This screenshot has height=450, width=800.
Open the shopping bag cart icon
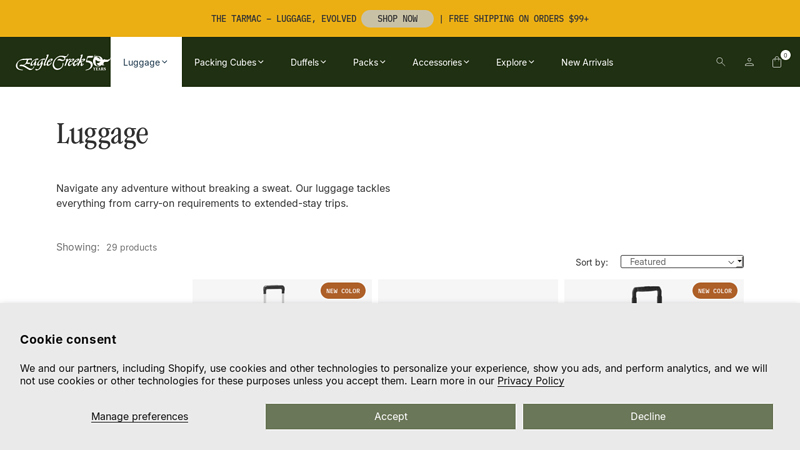tap(777, 62)
